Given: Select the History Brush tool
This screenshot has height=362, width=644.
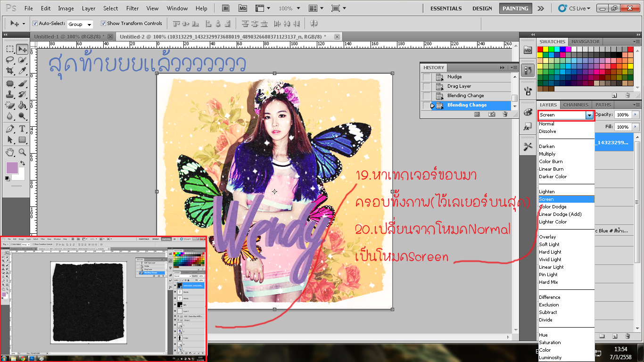Looking at the screenshot, I should coord(22,94).
